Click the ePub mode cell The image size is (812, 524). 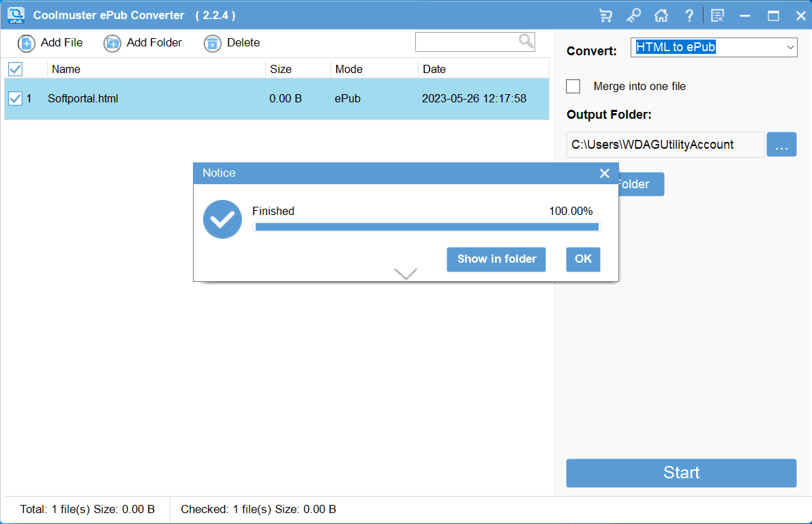coord(348,98)
